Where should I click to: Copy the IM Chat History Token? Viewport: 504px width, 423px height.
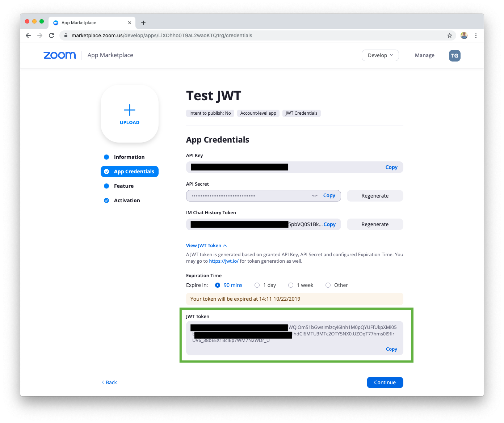coord(329,224)
